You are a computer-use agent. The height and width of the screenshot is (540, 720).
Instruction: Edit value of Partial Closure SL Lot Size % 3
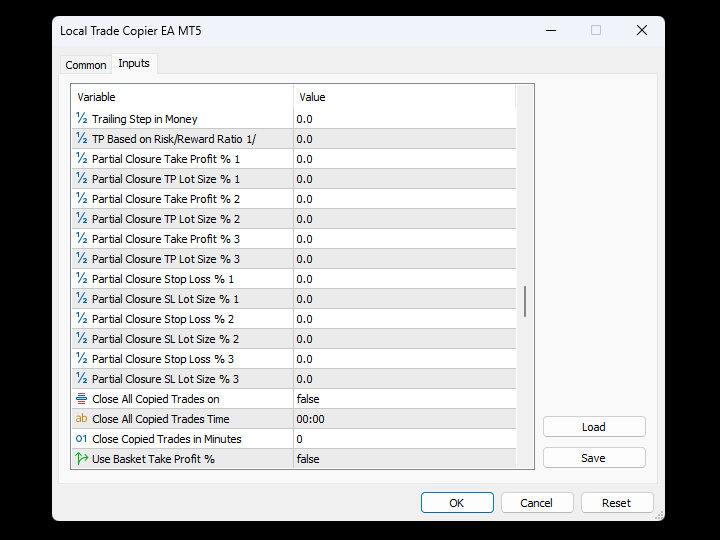point(405,378)
